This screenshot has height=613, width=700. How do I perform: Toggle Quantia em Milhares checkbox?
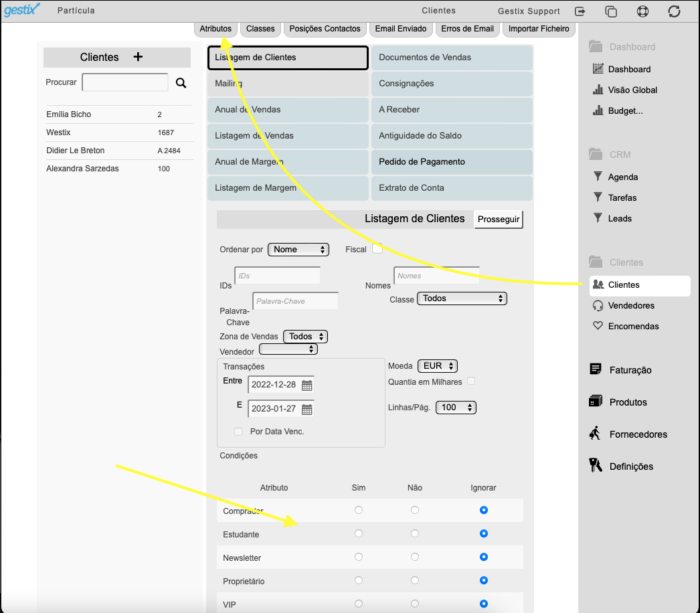471,381
